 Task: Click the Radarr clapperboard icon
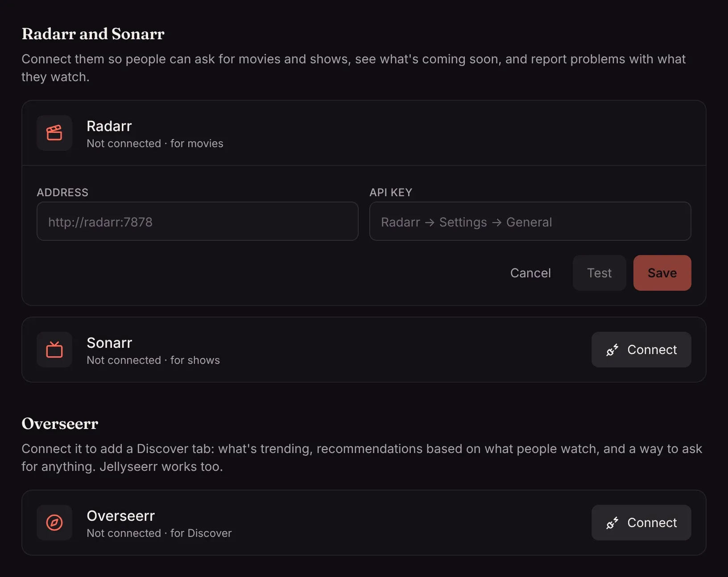54,133
